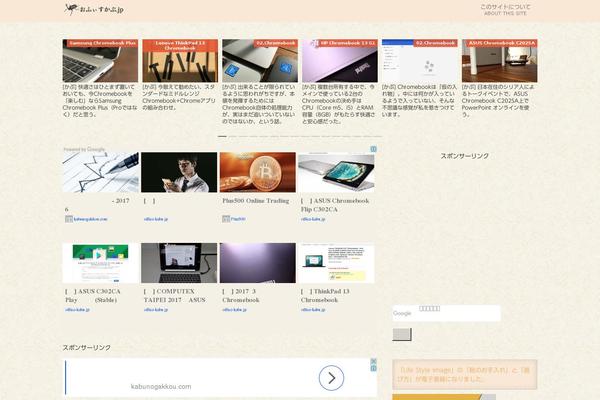
Task: Open the ThinkPad 13 Chromebook recommendation thumbnail
Action: tap(336, 263)
